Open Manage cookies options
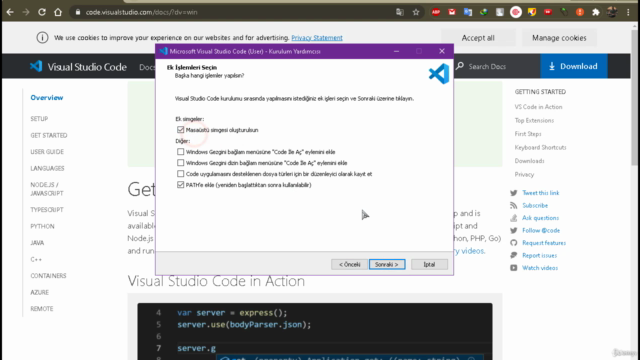The image size is (640, 360). coord(559,38)
